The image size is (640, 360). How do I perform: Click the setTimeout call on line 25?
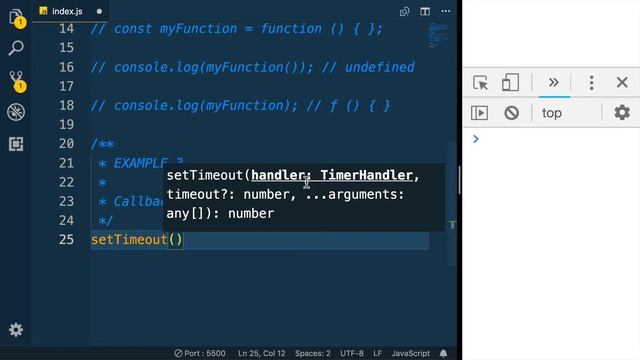(x=137, y=240)
